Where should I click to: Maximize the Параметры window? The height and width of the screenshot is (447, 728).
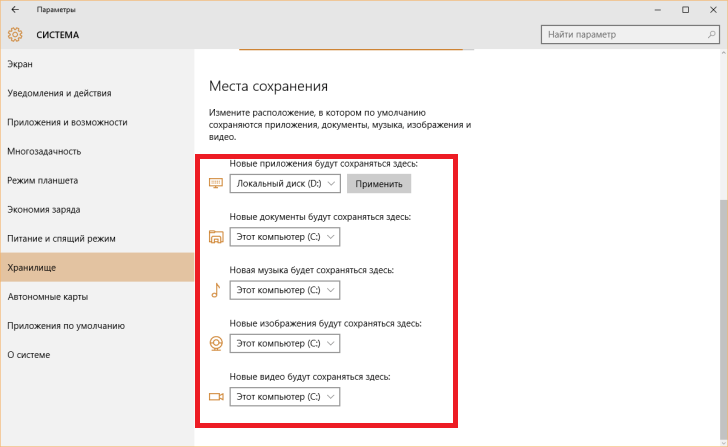point(685,10)
